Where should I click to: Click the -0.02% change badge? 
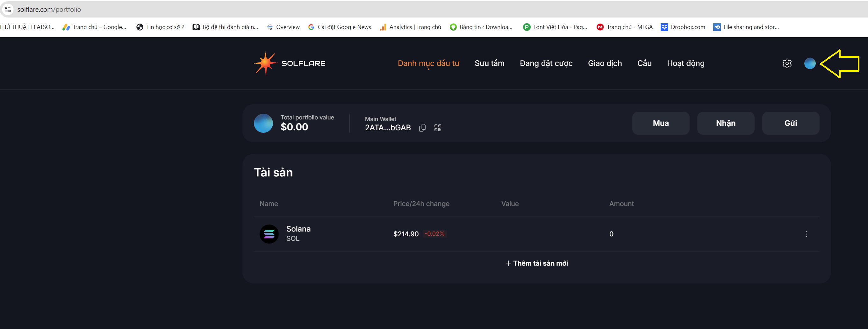(x=434, y=234)
